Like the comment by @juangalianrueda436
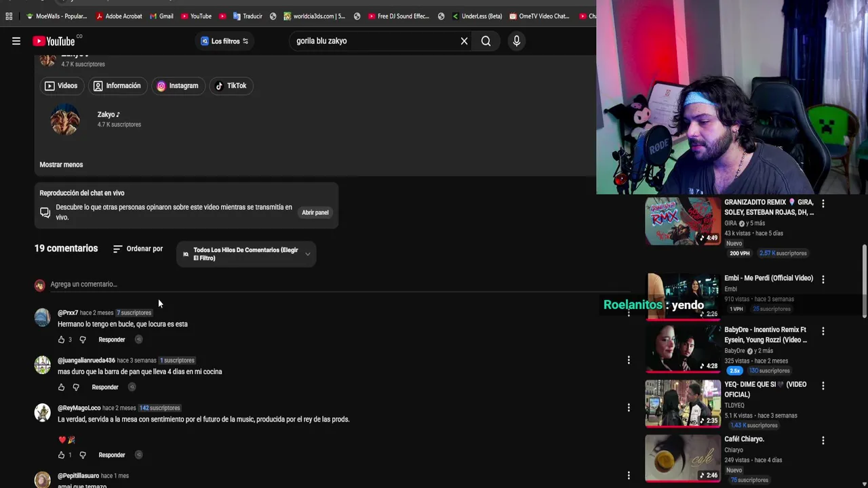Screen dimensions: 868x488 point(61,387)
